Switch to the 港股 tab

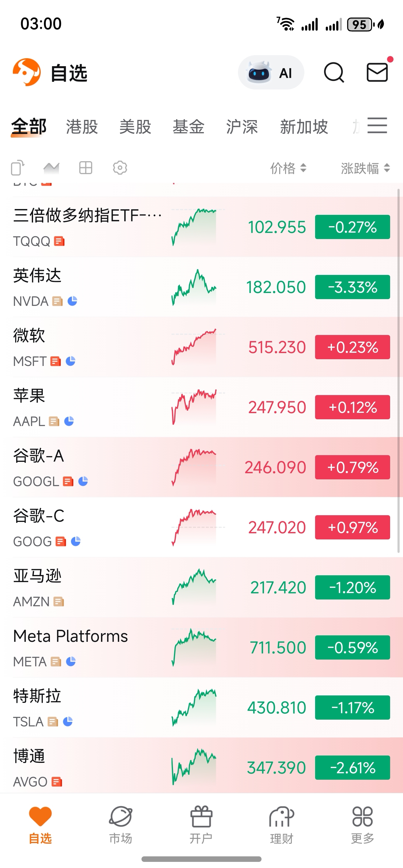click(x=82, y=127)
